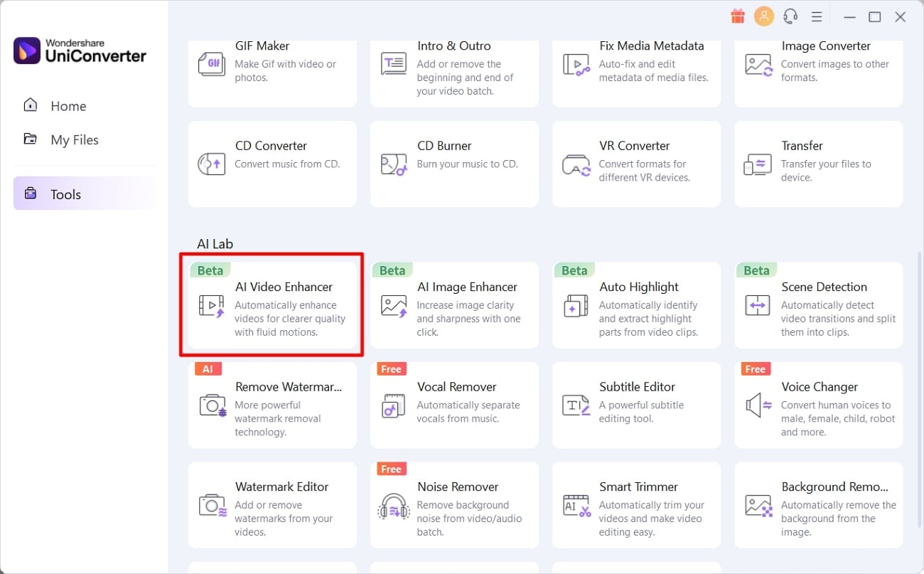Image resolution: width=924 pixels, height=574 pixels.
Task: Open AI Image Enhancer title
Action: tap(467, 287)
